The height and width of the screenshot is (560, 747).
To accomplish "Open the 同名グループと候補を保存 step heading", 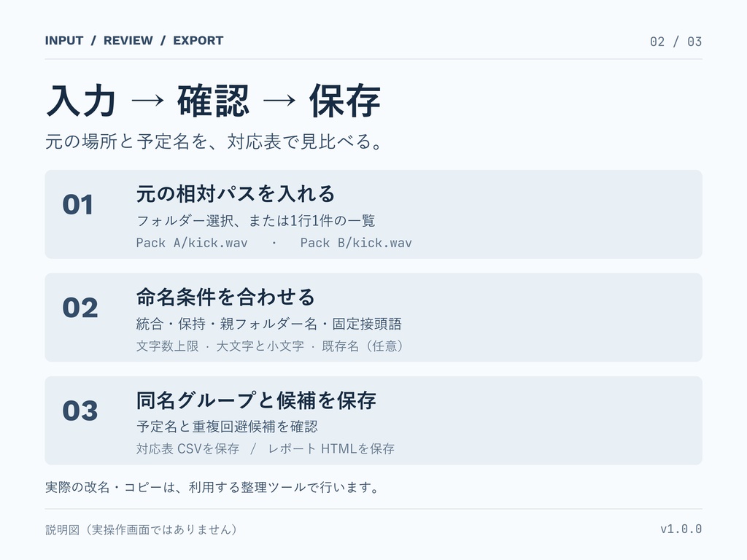I will [x=256, y=400].
